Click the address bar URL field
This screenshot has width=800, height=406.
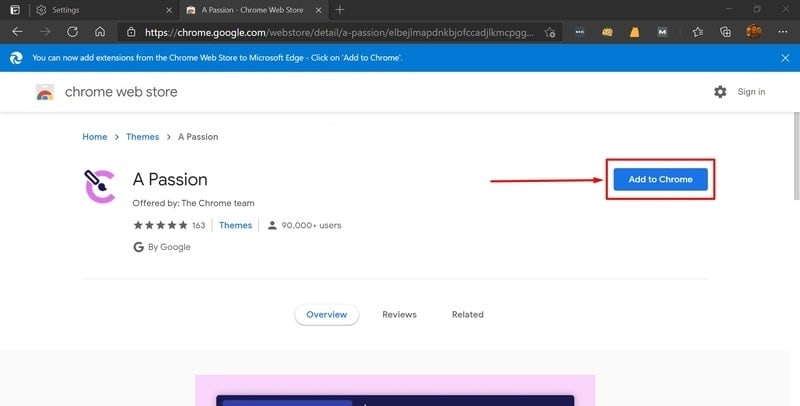pyautogui.click(x=339, y=32)
